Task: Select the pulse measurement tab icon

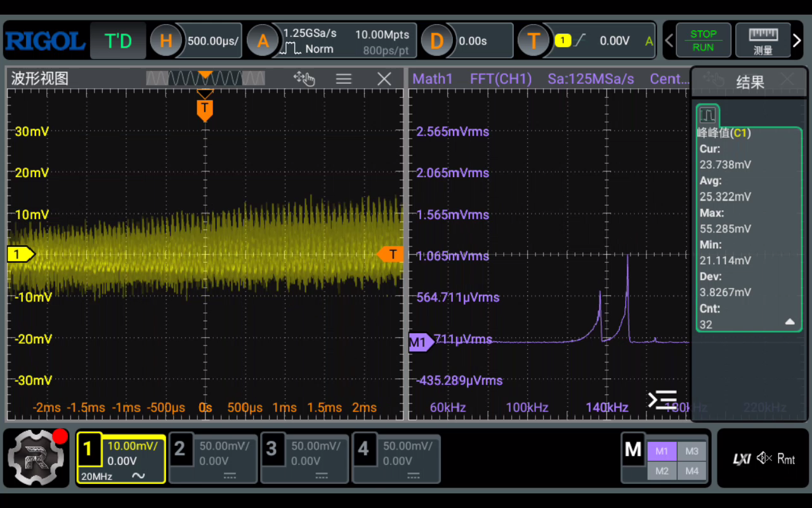Action: coord(707,116)
